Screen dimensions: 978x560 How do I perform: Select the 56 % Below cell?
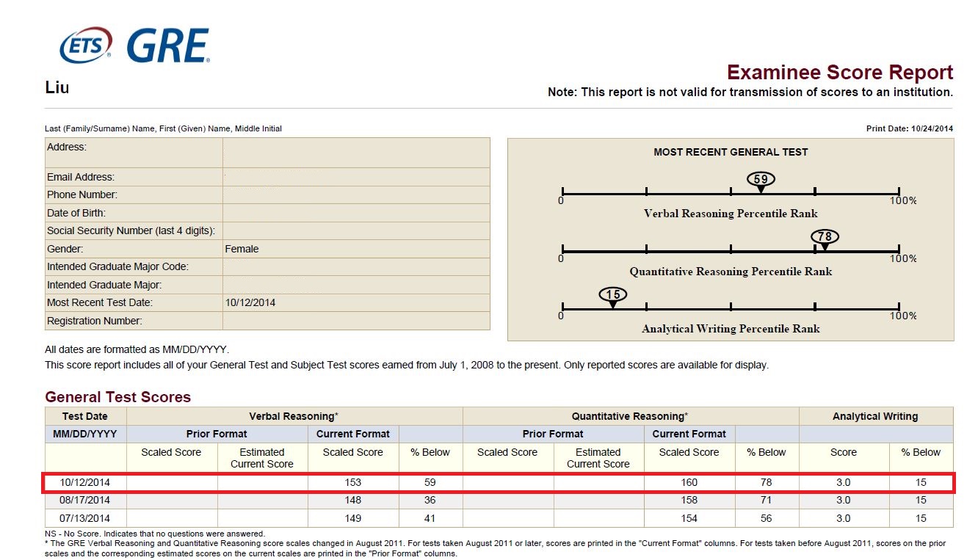point(766,518)
